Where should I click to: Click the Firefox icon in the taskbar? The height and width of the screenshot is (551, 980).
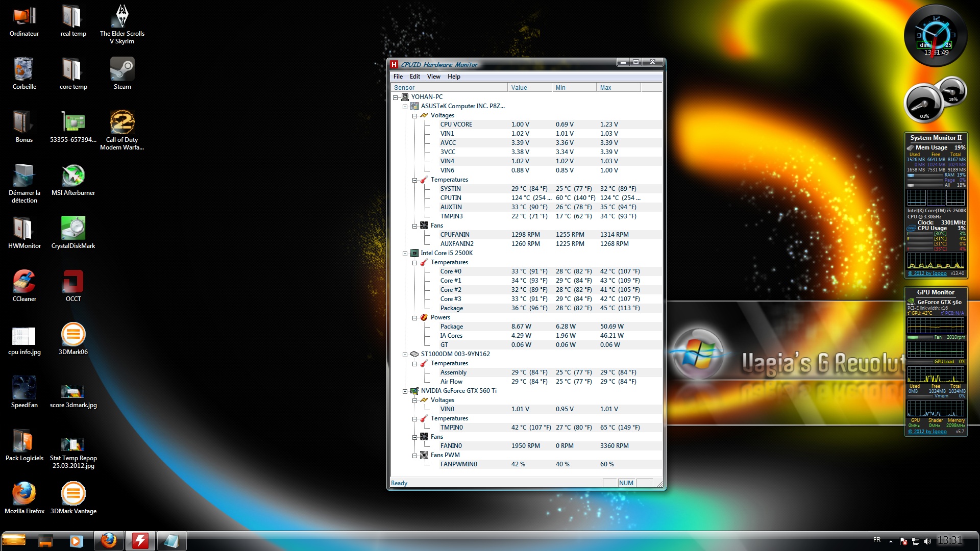108,541
